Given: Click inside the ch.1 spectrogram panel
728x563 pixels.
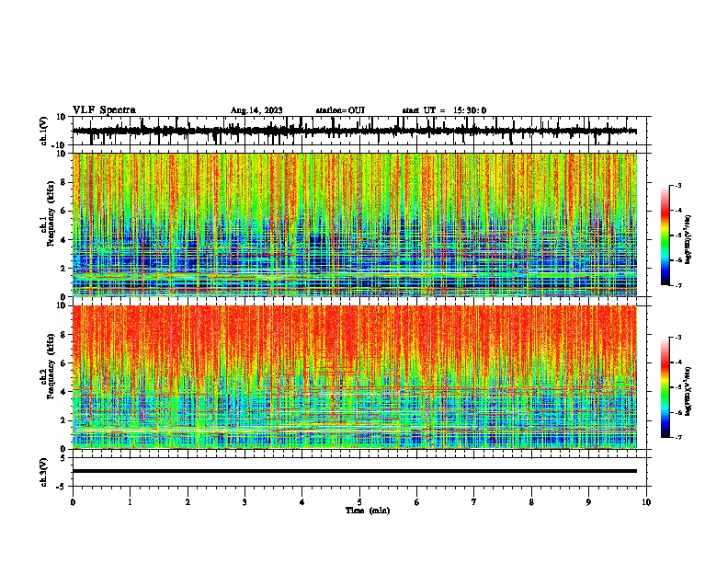Looking at the screenshot, I should tap(355, 224).
